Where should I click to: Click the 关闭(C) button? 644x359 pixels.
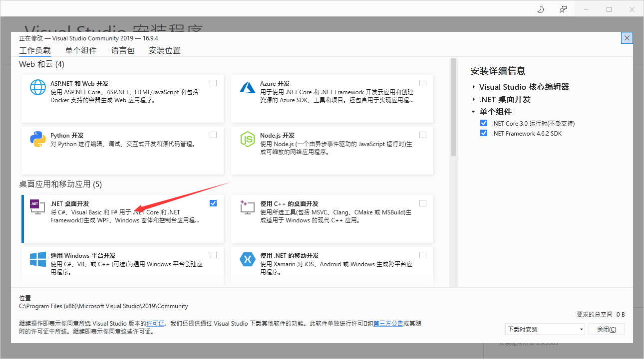click(607, 329)
